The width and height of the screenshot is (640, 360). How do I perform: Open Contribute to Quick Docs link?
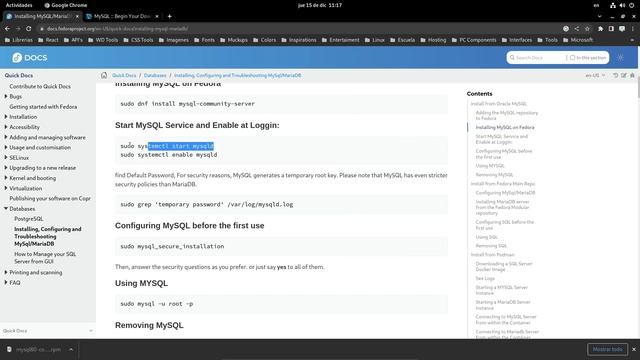pyautogui.click(x=40, y=87)
